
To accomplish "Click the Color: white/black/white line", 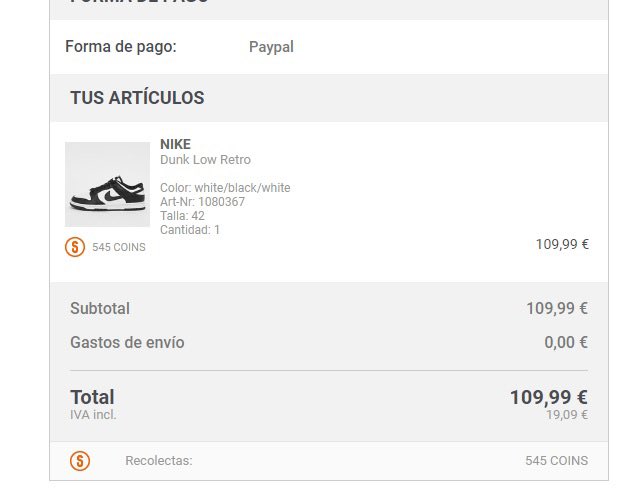I will 225,188.
